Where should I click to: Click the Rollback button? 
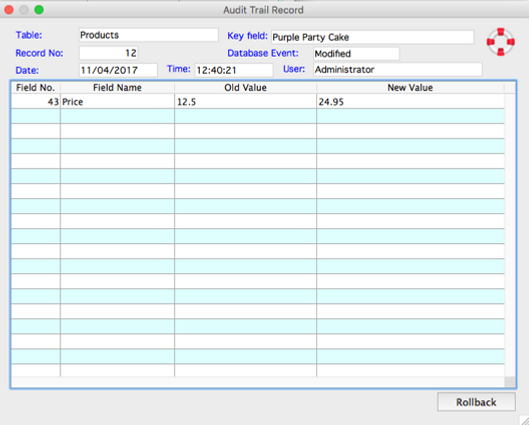pyautogui.click(x=476, y=402)
